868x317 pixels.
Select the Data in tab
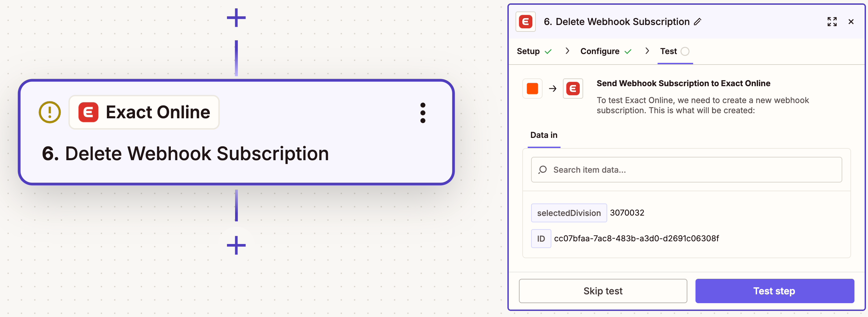point(544,135)
